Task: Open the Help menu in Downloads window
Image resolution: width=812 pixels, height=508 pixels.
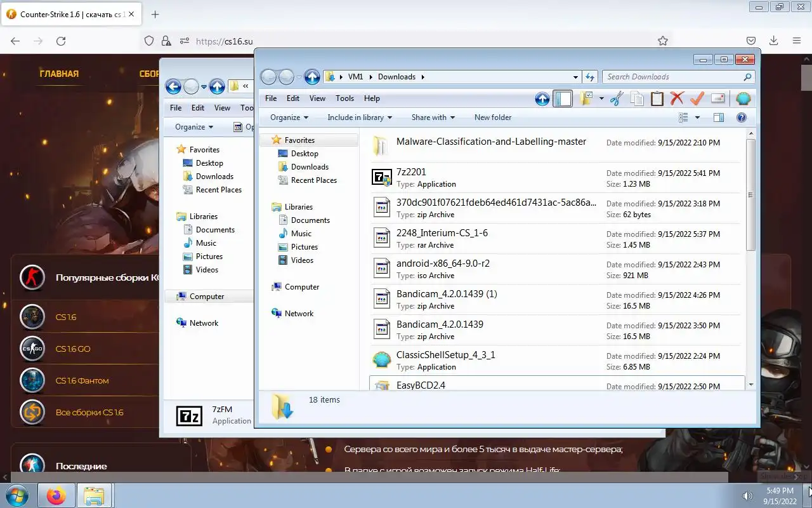Action: 372,98
